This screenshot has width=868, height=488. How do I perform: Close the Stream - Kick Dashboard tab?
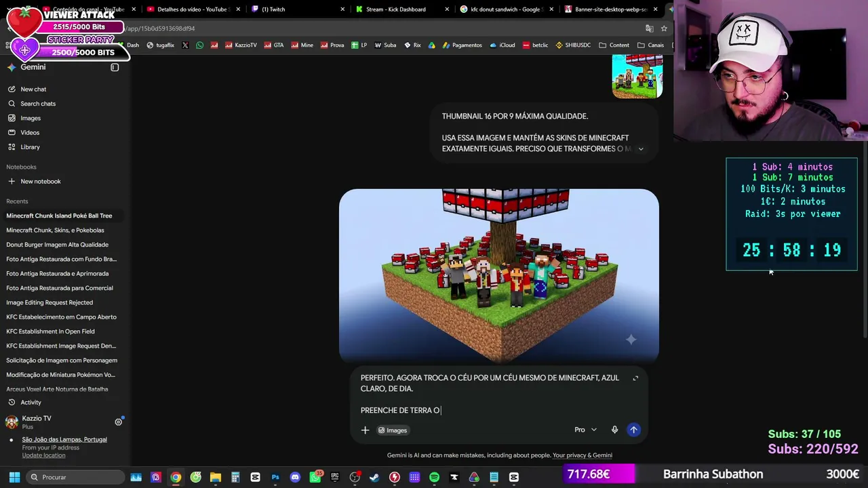(447, 9)
